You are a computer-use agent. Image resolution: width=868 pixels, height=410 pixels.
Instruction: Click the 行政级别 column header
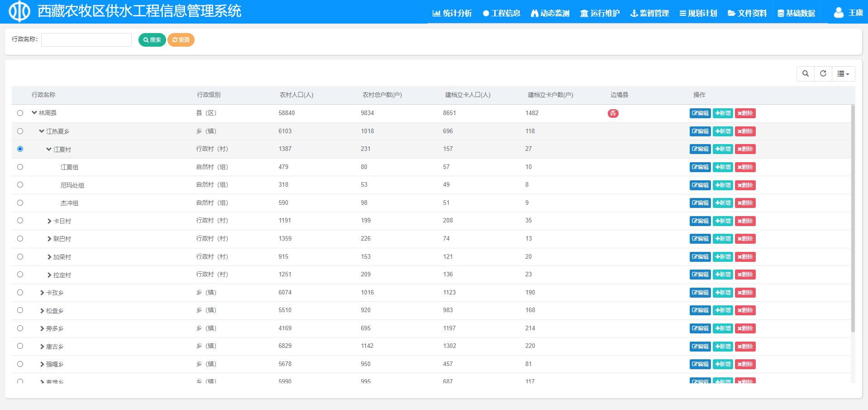pos(209,95)
